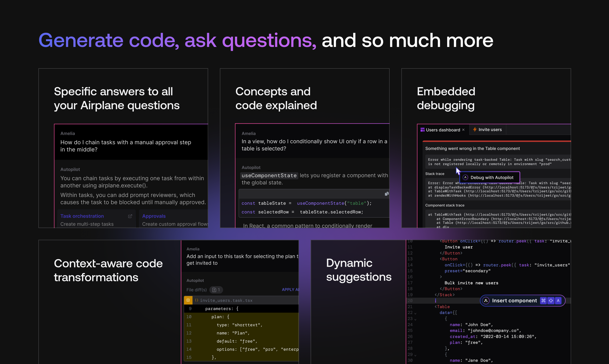Click APPLY ALL for file diffs
609x364 pixels.
290,290
